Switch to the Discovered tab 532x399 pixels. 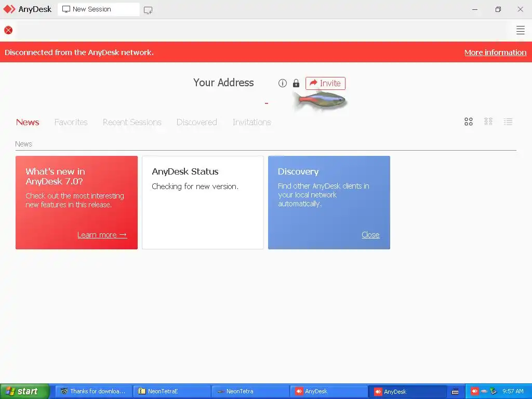(196, 122)
